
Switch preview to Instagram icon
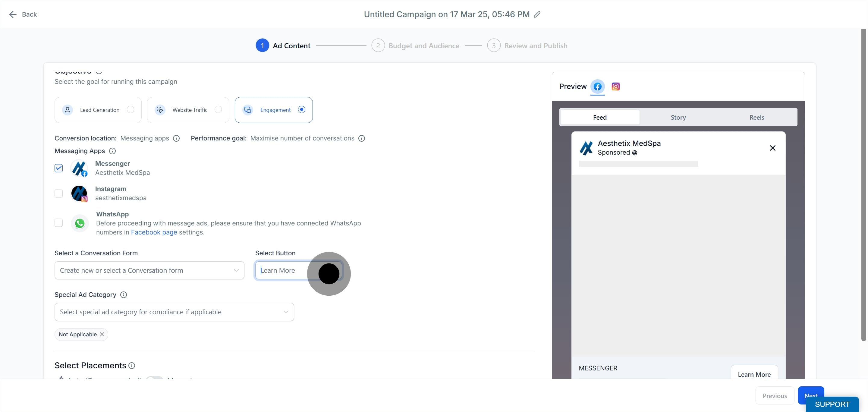coord(616,86)
